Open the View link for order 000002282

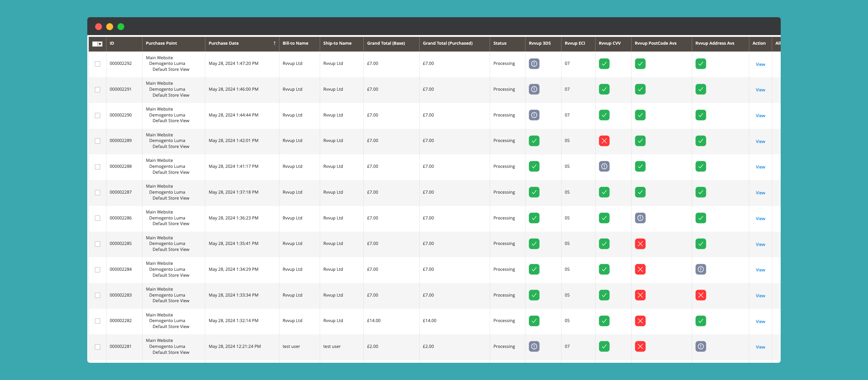[x=760, y=322]
